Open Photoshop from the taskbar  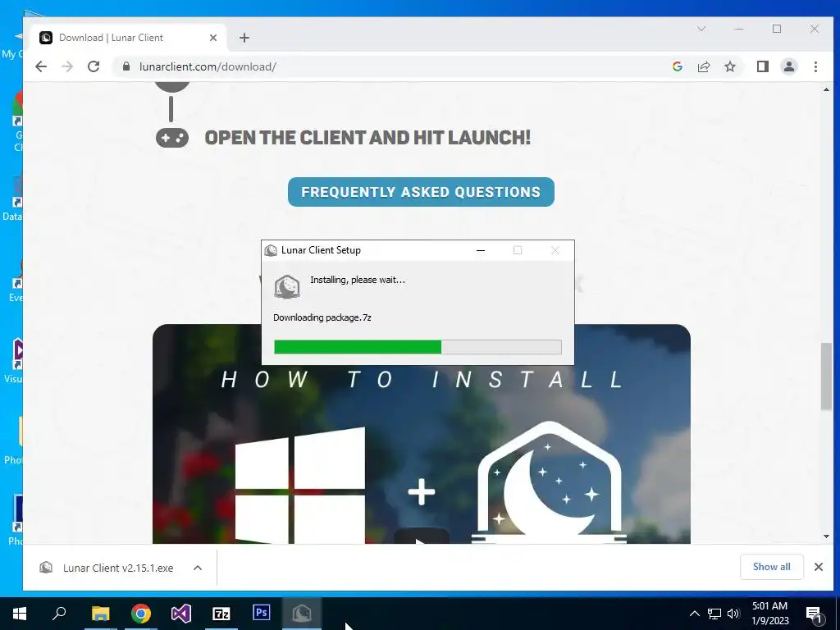262,614
